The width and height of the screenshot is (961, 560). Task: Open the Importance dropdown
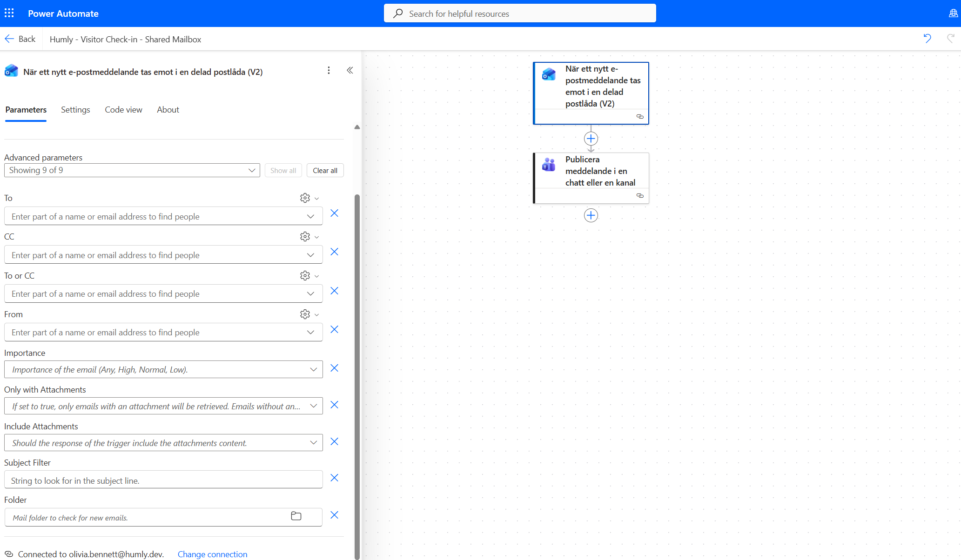[163, 369]
